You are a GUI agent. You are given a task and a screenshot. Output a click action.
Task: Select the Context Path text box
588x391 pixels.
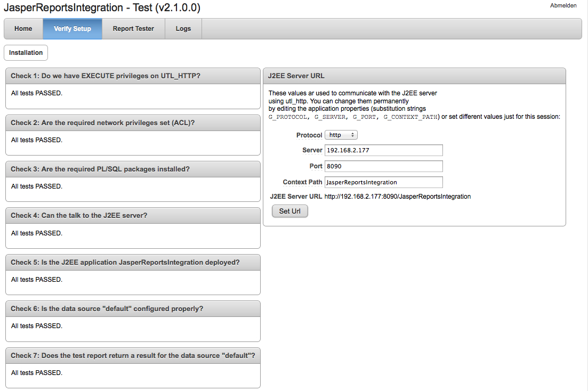click(383, 182)
